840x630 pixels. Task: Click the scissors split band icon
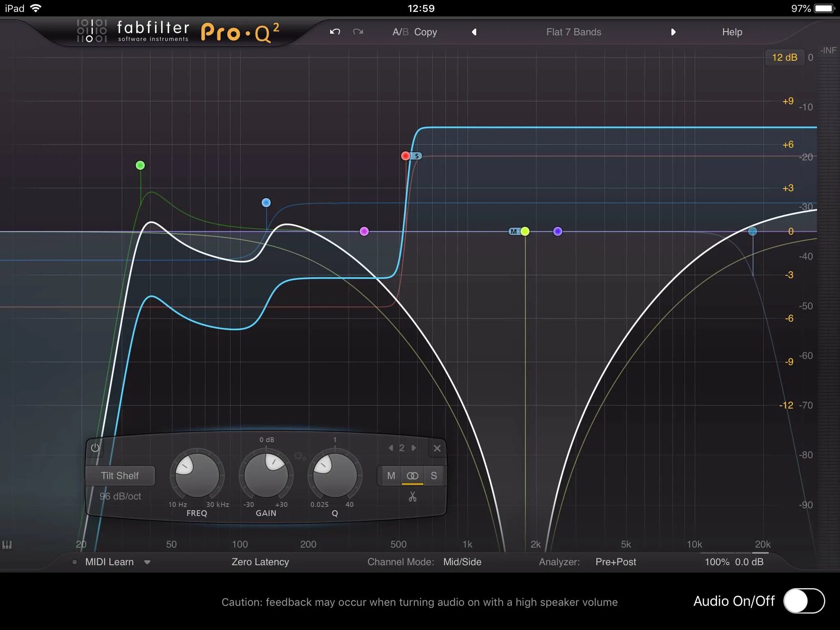pos(412,497)
